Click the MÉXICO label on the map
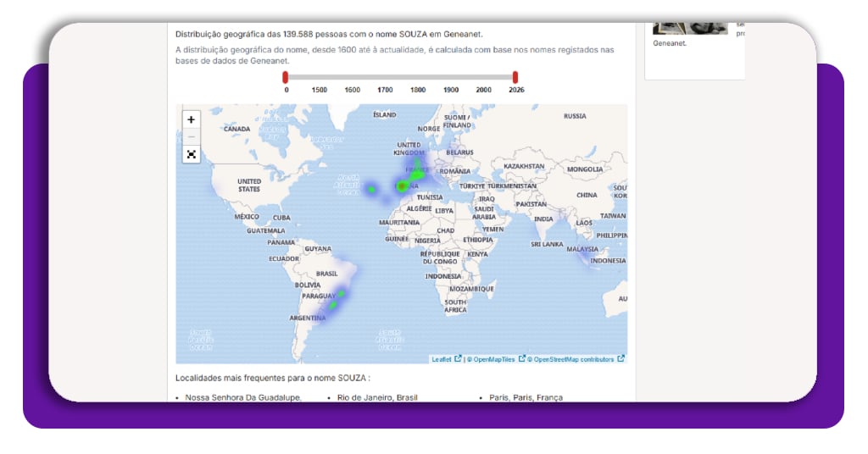Image resolution: width=868 pixels, height=454 pixels. point(247,217)
